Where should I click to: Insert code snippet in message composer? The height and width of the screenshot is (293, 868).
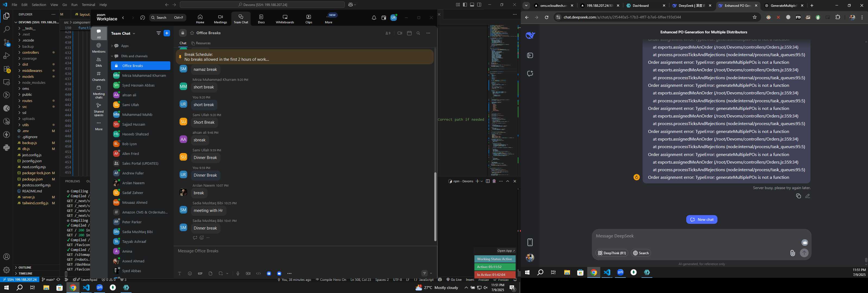coord(259,273)
